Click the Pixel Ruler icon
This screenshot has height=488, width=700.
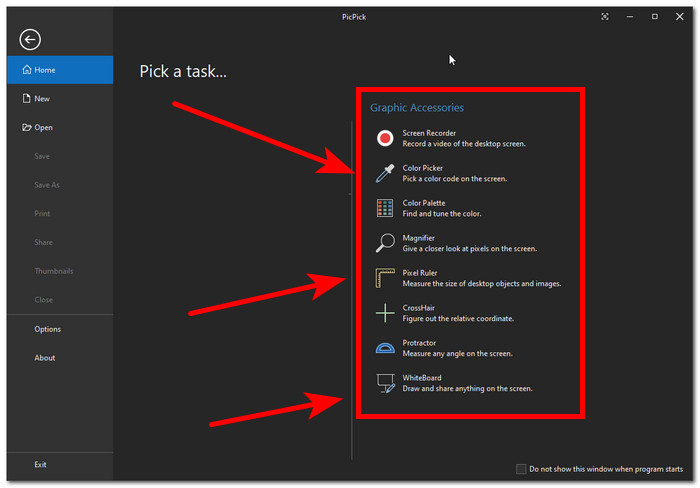[x=386, y=278]
